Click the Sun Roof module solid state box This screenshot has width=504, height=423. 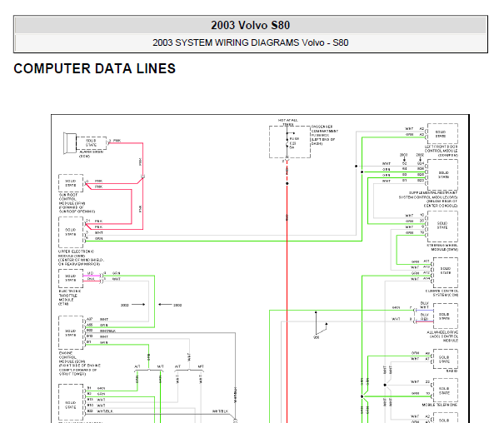click(x=71, y=183)
